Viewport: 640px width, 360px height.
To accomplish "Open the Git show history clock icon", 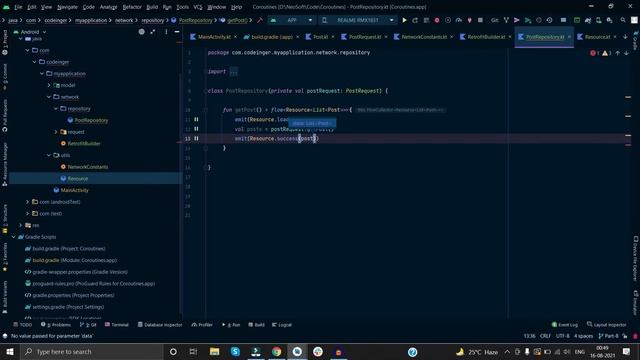I will [549, 20].
